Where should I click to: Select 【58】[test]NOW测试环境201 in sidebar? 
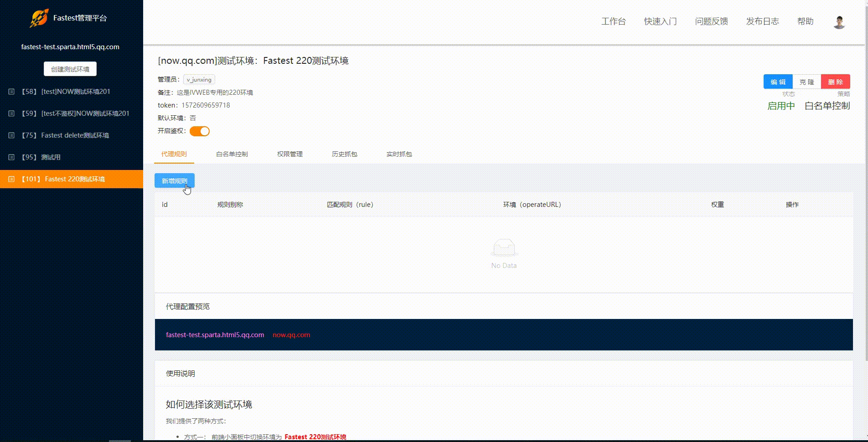pyautogui.click(x=72, y=92)
